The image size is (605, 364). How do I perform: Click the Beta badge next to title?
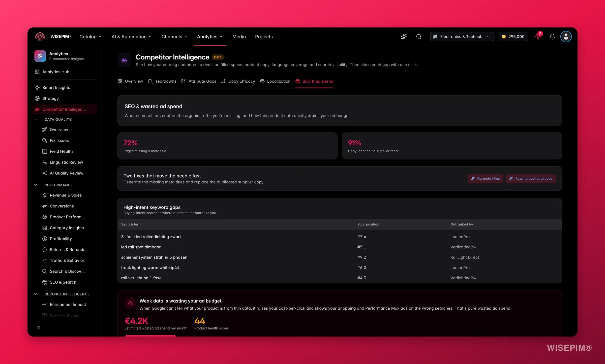(218, 57)
